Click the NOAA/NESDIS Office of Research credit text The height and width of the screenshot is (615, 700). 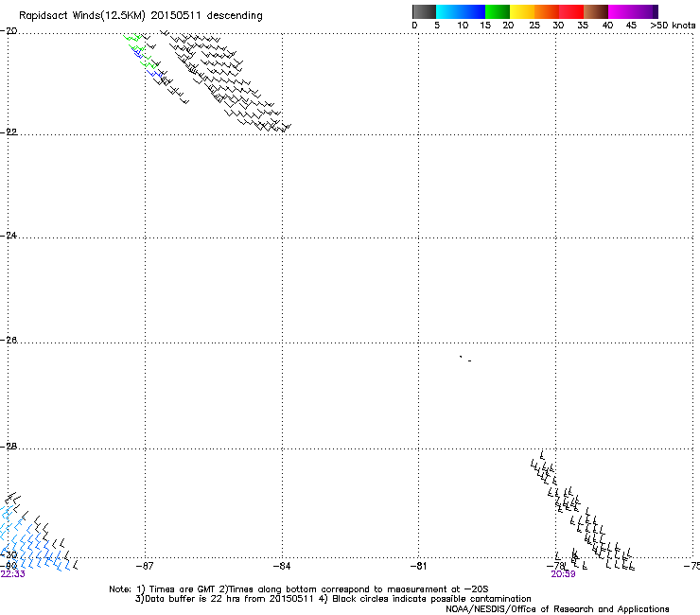tap(557, 609)
